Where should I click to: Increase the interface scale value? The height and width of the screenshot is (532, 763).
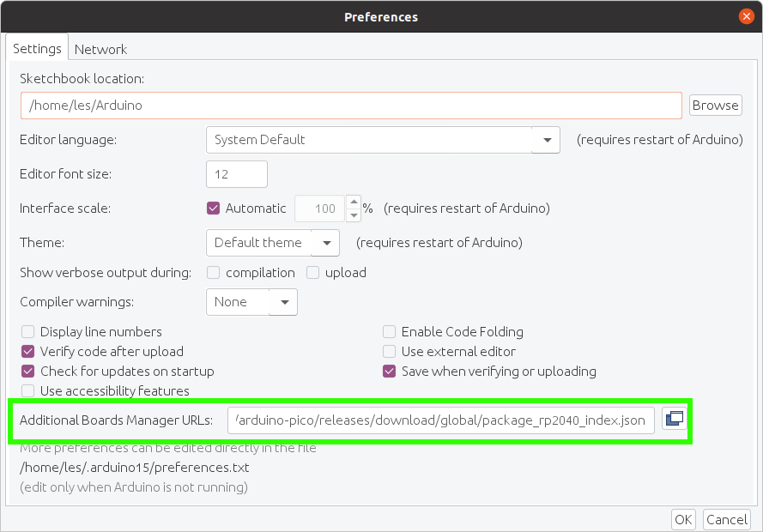352,202
